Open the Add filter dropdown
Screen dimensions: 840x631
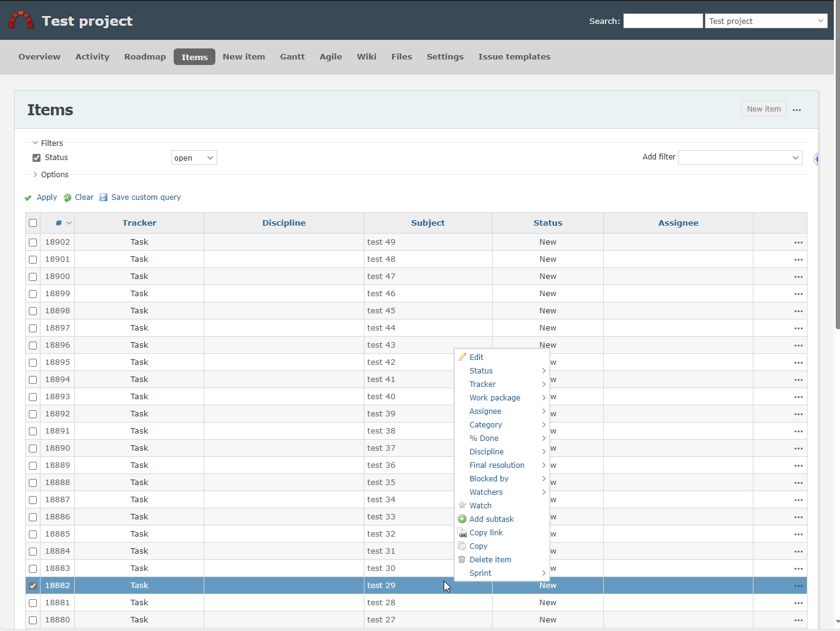(x=740, y=158)
